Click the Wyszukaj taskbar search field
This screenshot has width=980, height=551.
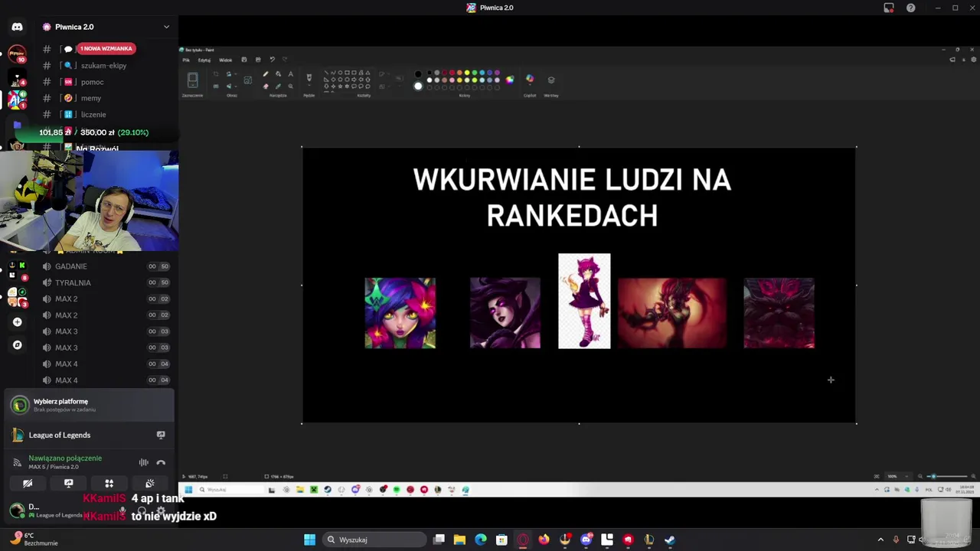pos(374,540)
